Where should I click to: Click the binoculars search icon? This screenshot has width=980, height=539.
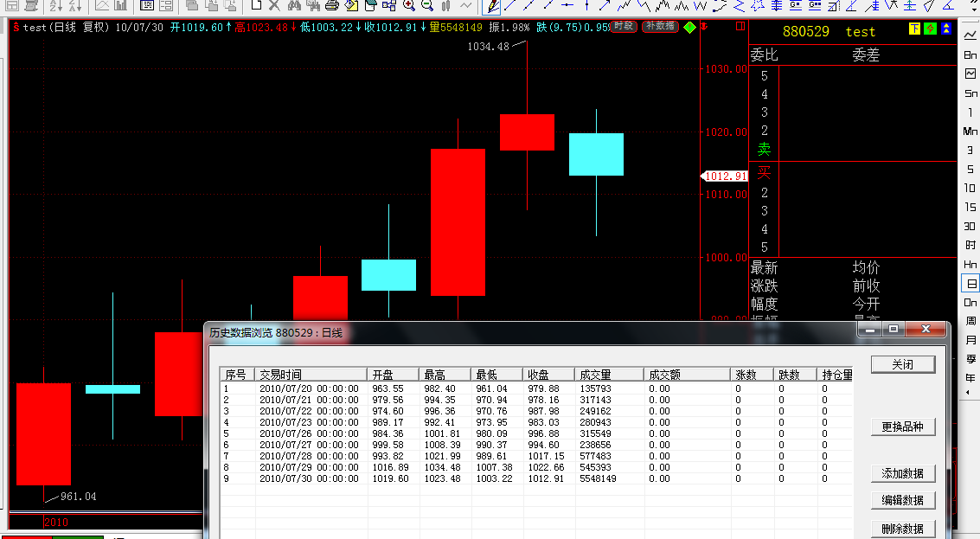tap(294, 6)
